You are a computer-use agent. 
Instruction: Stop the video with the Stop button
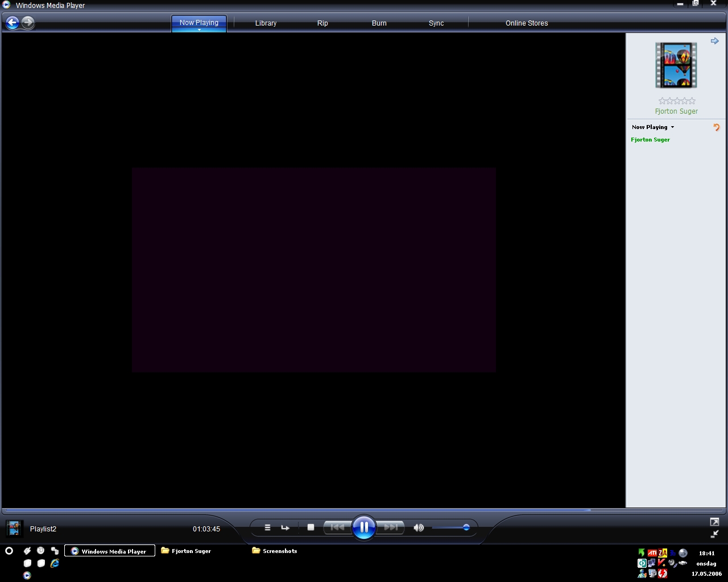click(x=311, y=527)
